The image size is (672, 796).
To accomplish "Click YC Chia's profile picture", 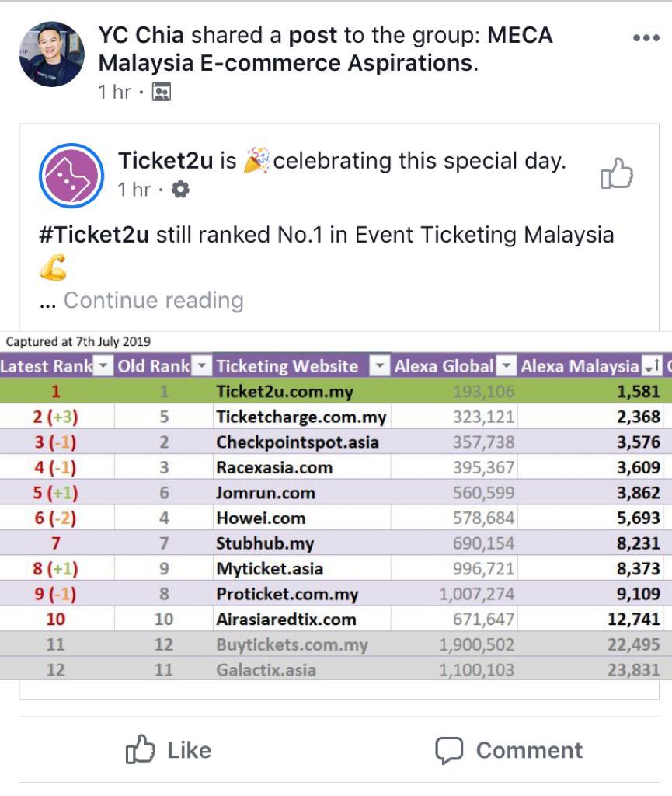I will (51, 54).
